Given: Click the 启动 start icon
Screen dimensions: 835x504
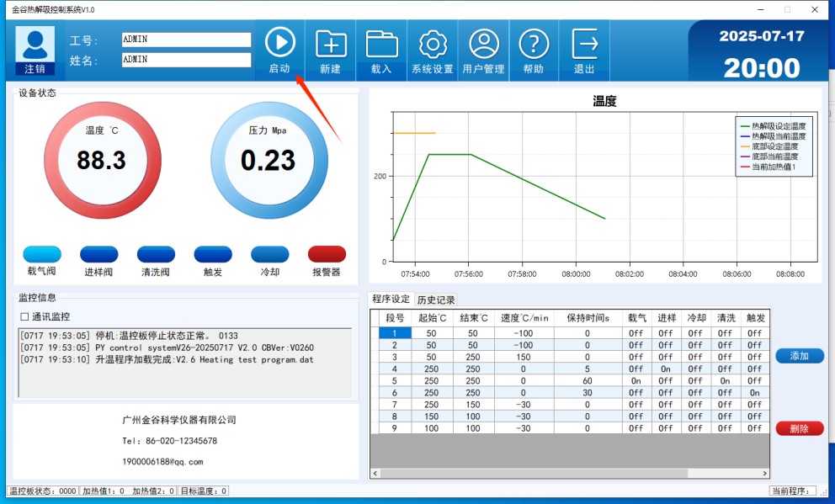Looking at the screenshot, I should point(280,43).
